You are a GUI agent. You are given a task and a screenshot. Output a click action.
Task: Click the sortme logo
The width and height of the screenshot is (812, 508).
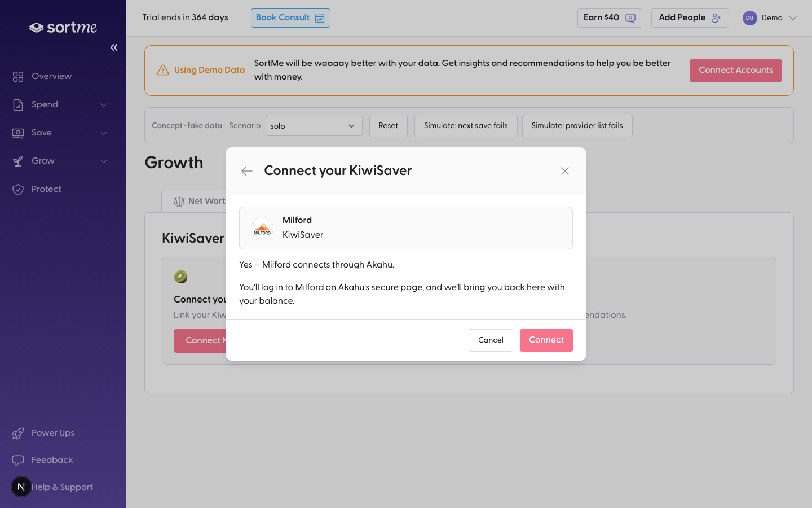[63, 27]
